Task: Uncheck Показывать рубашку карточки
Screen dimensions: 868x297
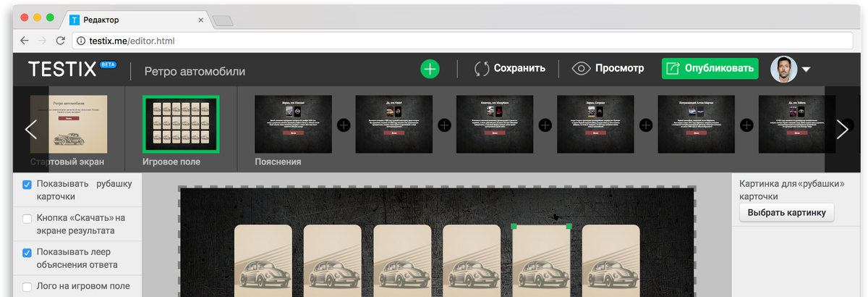Action: (x=27, y=184)
